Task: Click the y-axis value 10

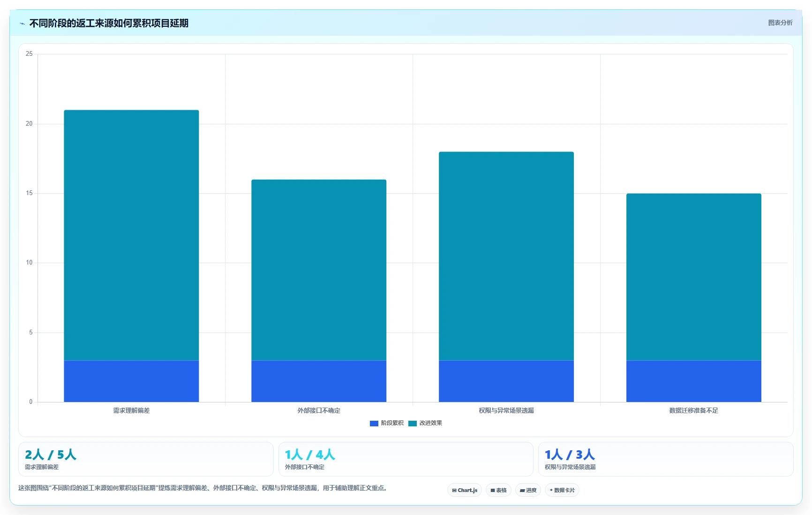Action: (29, 263)
